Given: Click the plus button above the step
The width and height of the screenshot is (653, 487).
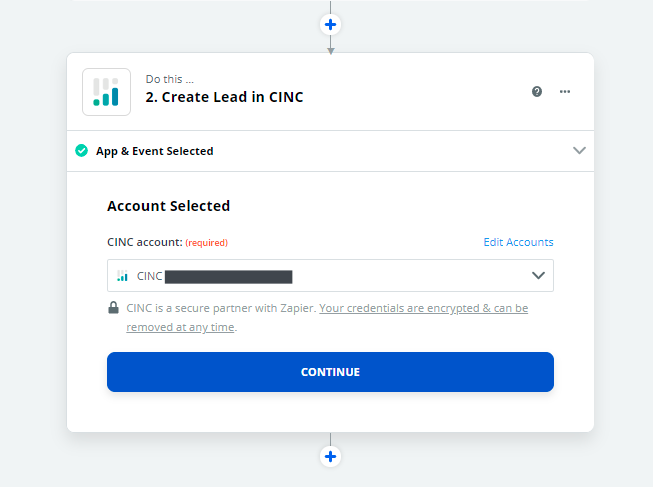Looking at the screenshot, I should [330, 24].
